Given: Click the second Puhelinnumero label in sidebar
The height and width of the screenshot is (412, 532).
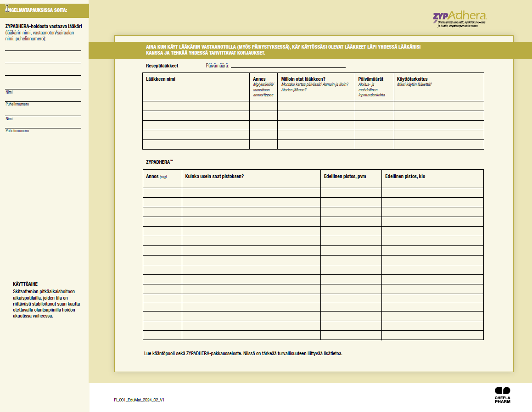Looking at the screenshot, I should click(17, 131).
